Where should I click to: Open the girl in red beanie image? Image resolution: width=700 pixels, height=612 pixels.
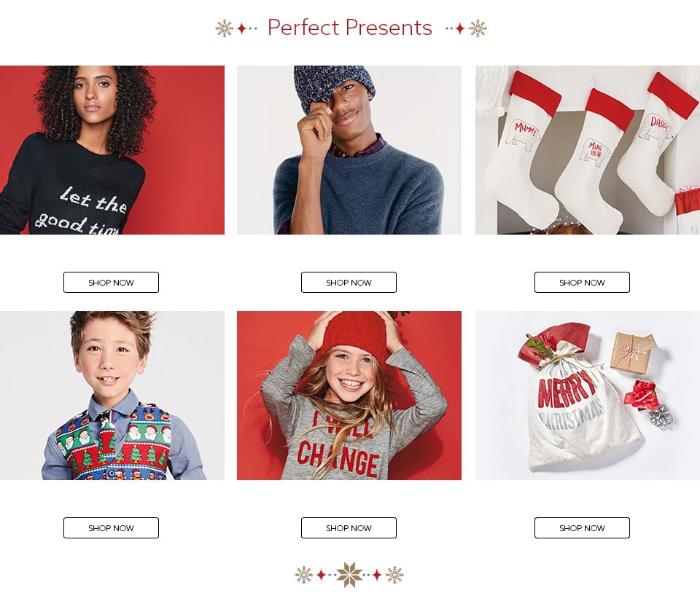(x=349, y=396)
